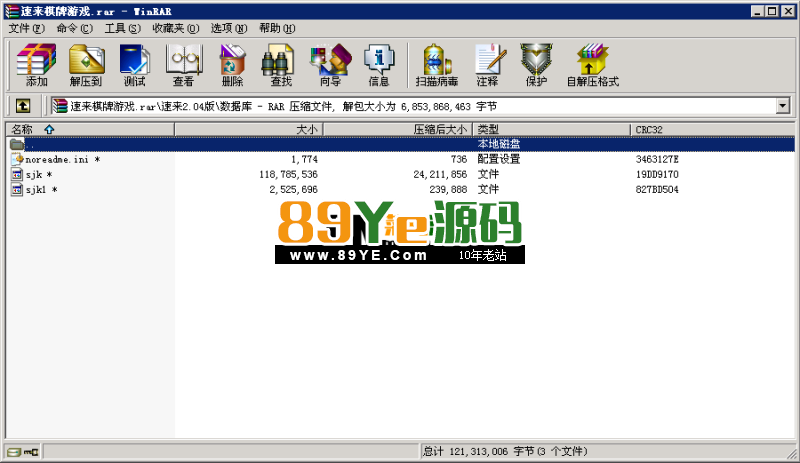Click size value 118,785,536
The image size is (800, 463).
pyautogui.click(x=288, y=175)
